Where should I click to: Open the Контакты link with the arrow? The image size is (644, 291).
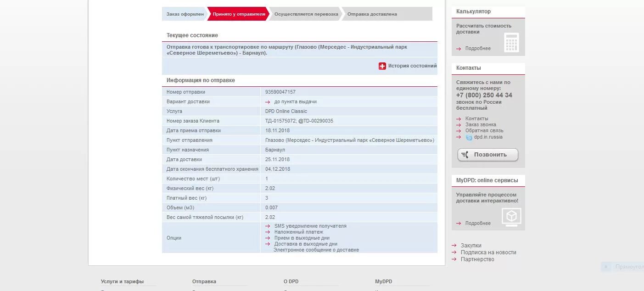[x=476, y=119]
